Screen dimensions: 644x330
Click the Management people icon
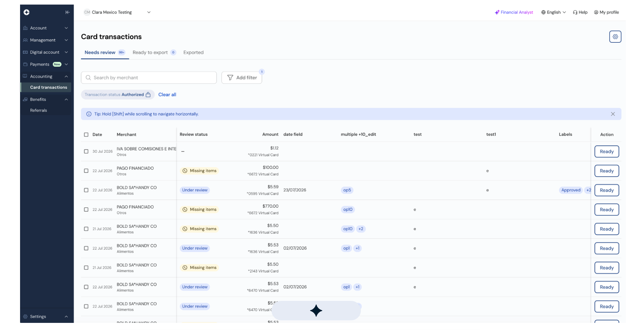coord(25,40)
